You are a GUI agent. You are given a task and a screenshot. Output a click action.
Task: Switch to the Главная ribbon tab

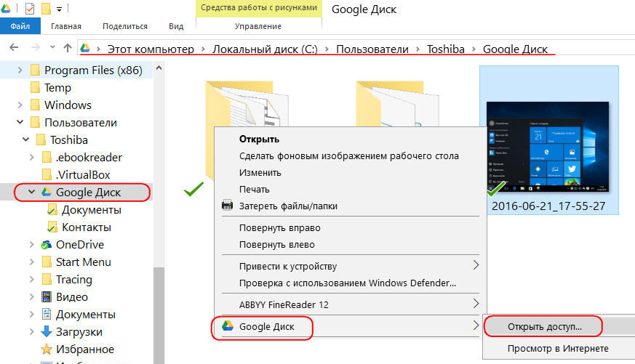click(x=66, y=26)
